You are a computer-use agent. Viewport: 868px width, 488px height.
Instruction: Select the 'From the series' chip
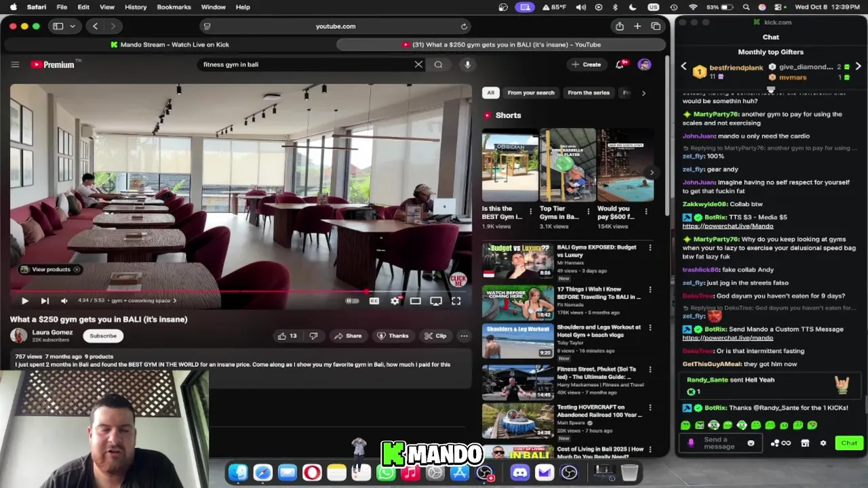pyautogui.click(x=589, y=93)
